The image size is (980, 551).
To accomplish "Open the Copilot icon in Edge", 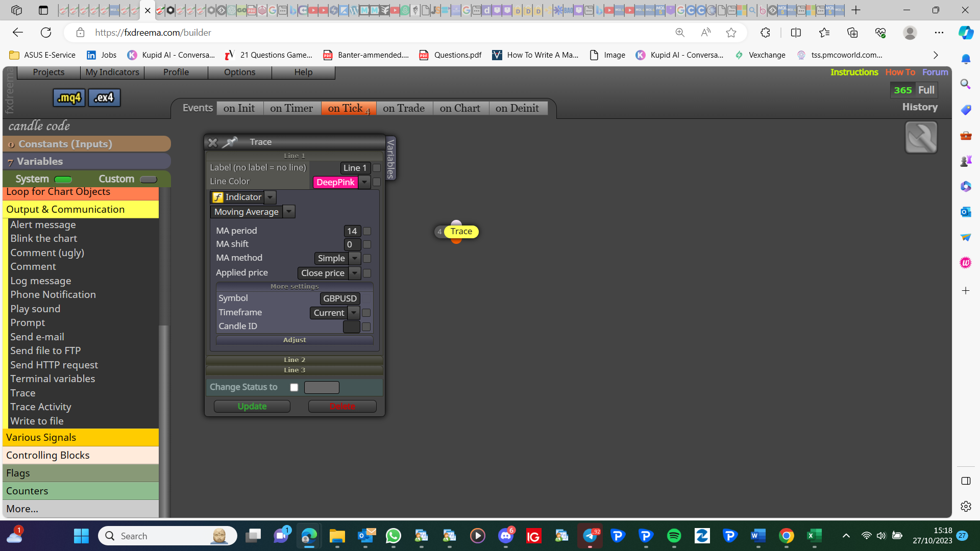I will click(966, 33).
